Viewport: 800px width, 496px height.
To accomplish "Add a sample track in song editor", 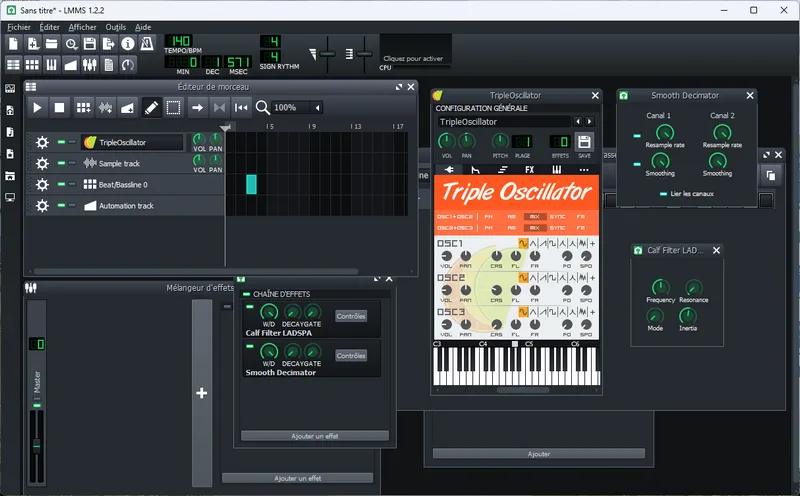I will 106,108.
